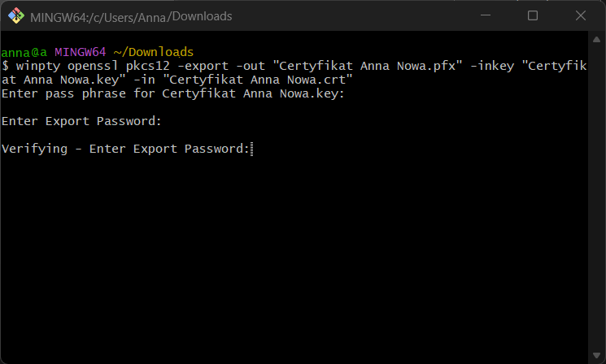Click the text cursor after Verifying prompt
Screen dimensions: 606x364
253,149
